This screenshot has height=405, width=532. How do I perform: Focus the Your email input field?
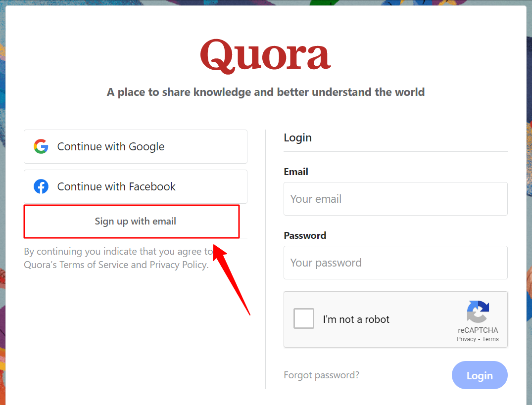coord(395,199)
